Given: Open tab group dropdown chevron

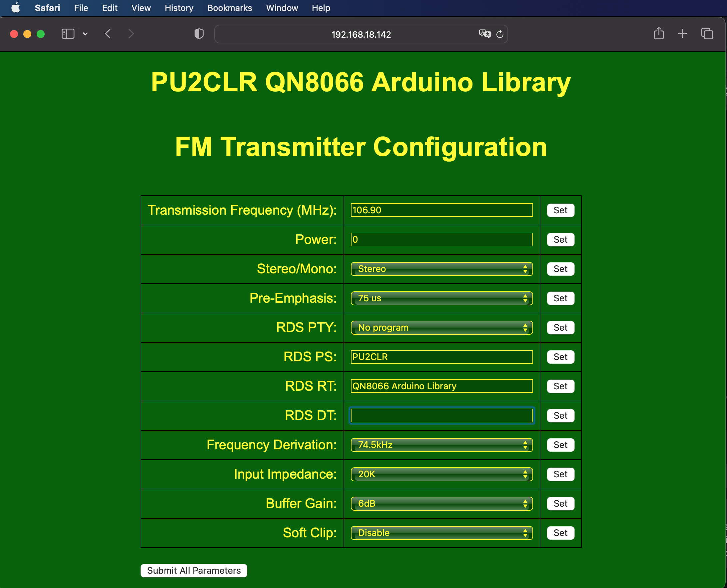Looking at the screenshot, I should (x=85, y=34).
